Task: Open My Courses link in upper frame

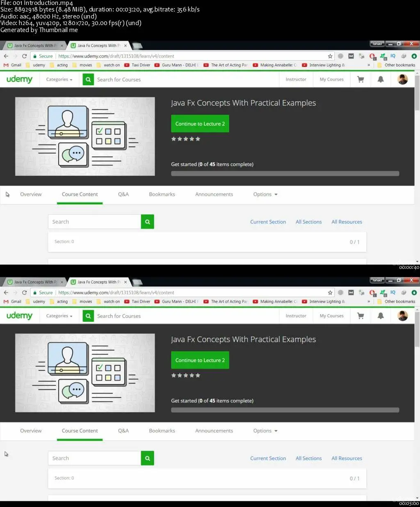Action: (x=331, y=80)
